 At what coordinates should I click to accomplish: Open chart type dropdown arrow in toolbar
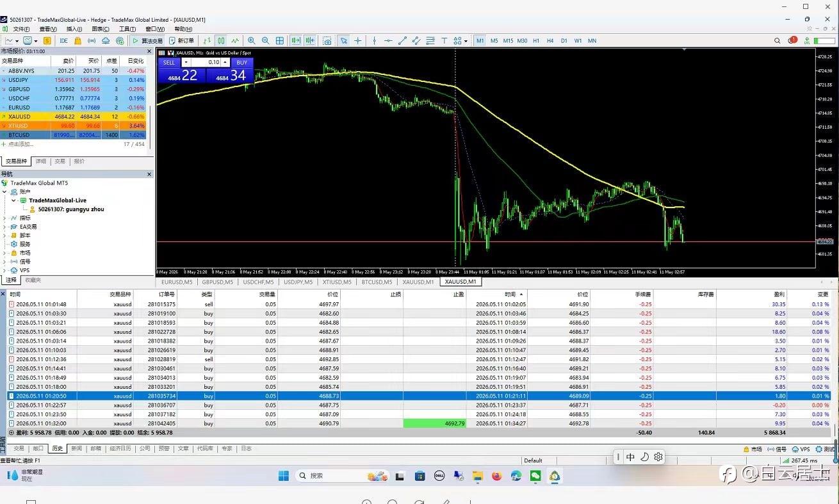pos(17,40)
